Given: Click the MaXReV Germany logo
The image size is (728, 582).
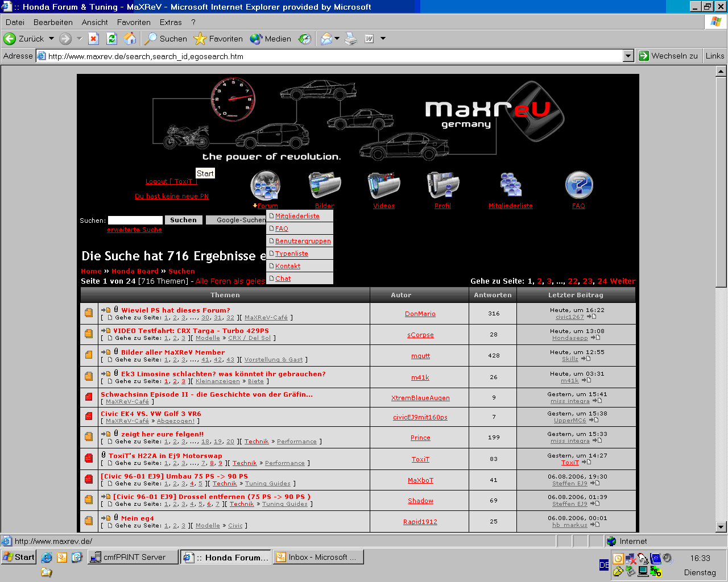Looking at the screenshot, I should pos(495,111).
